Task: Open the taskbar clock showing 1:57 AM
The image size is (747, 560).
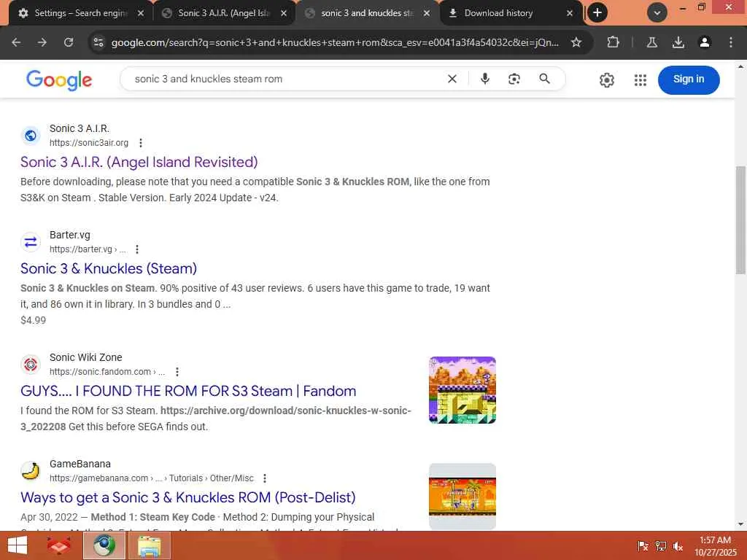Action: point(715,545)
